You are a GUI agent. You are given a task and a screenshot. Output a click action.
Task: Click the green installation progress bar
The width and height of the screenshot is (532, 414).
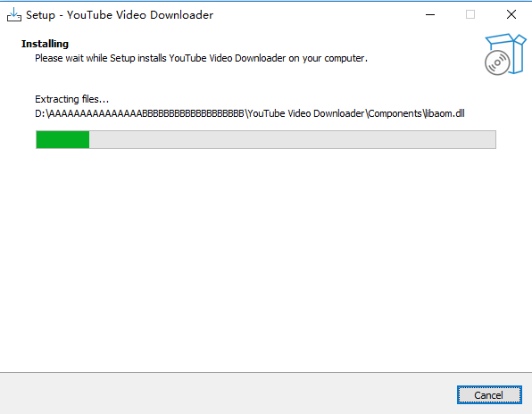pyautogui.click(x=266, y=139)
